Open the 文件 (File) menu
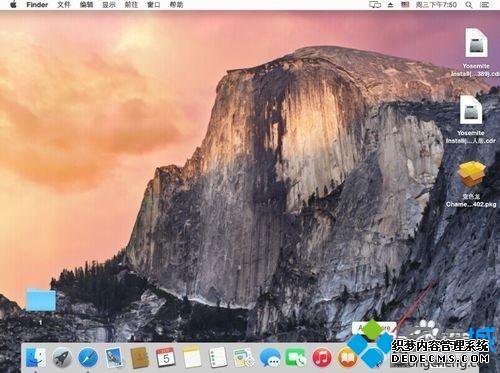The width and height of the screenshot is (500, 373). click(64, 5)
